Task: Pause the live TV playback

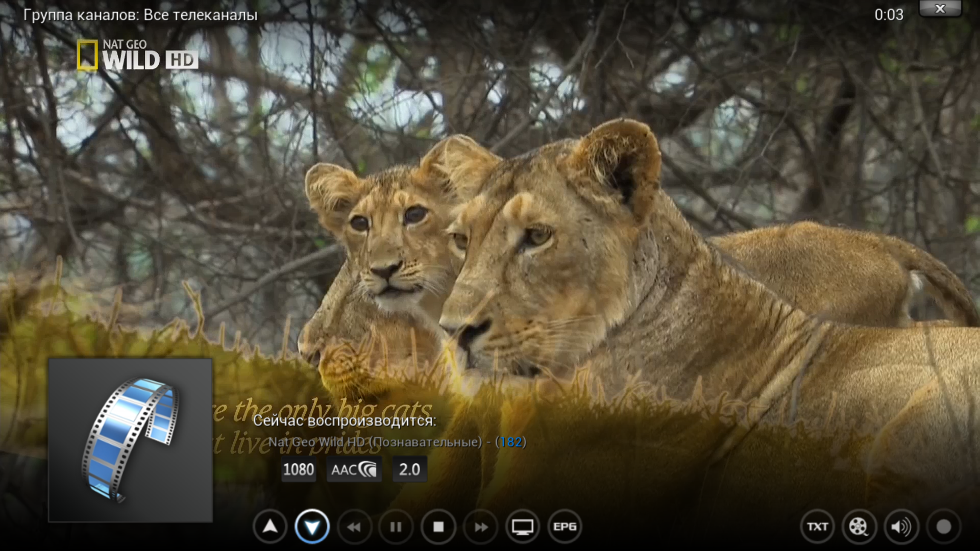Action: [x=396, y=527]
